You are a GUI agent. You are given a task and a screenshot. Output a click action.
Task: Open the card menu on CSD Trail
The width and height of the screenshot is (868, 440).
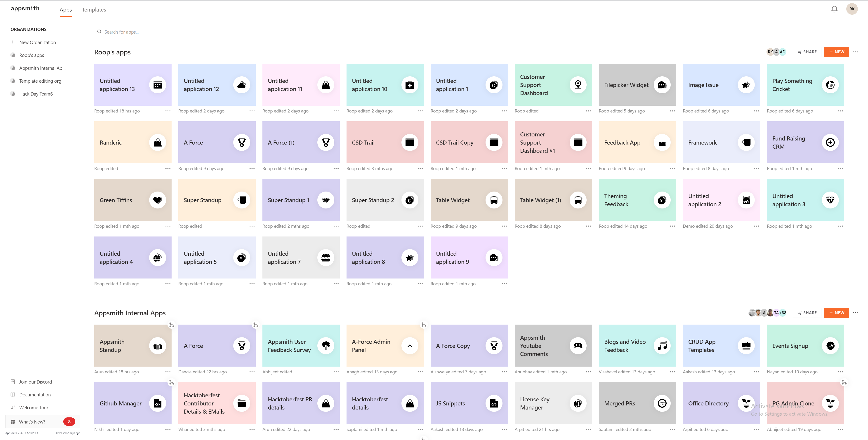coord(420,169)
